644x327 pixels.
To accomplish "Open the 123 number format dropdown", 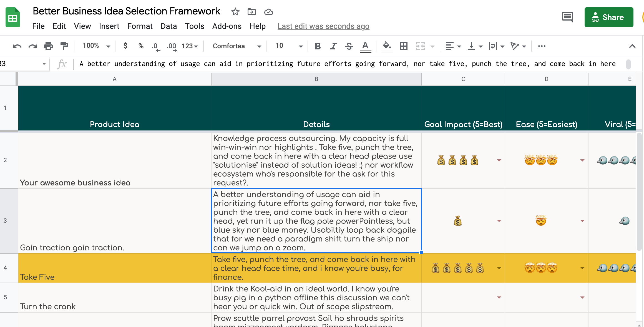I will 190,46.
